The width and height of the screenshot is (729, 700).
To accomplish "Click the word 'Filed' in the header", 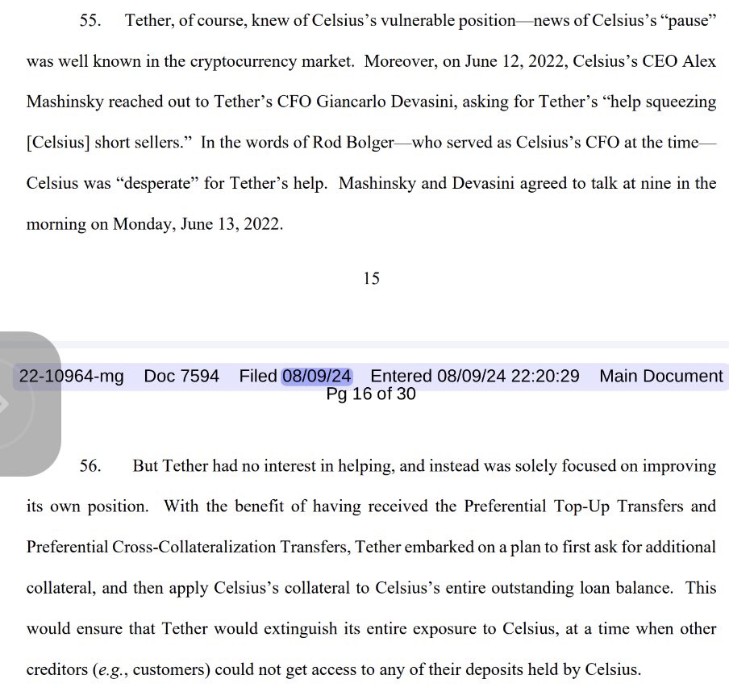I will 258,376.
